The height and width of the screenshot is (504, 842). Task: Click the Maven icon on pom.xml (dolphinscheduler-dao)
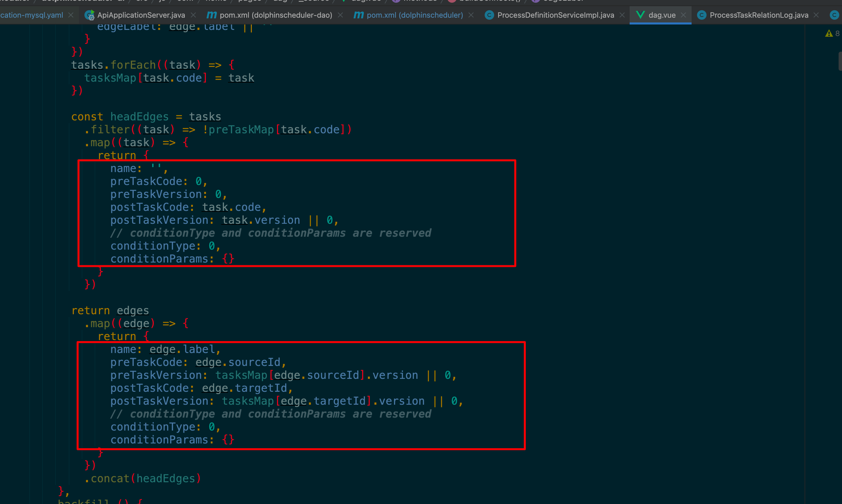click(x=211, y=15)
